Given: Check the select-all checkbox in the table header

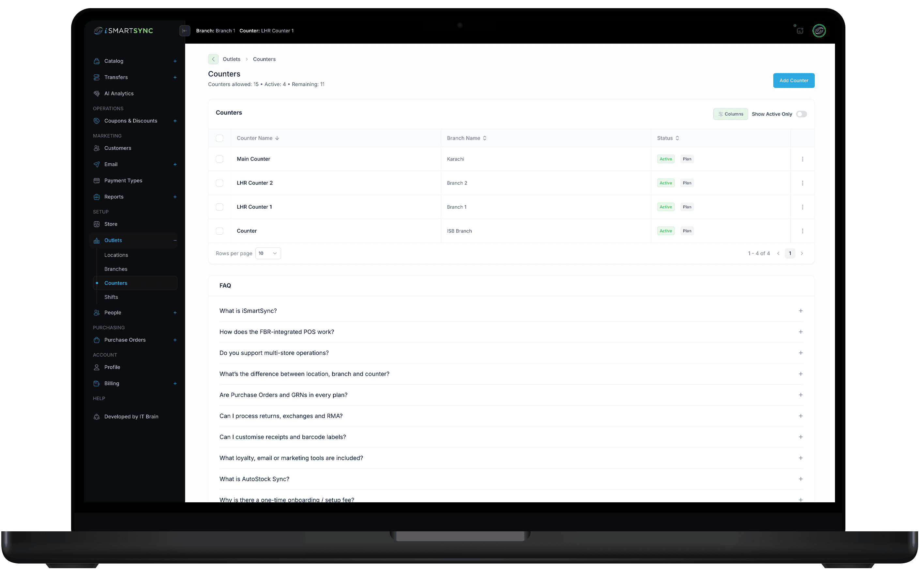Looking at the screenshot, I should 220,138.
